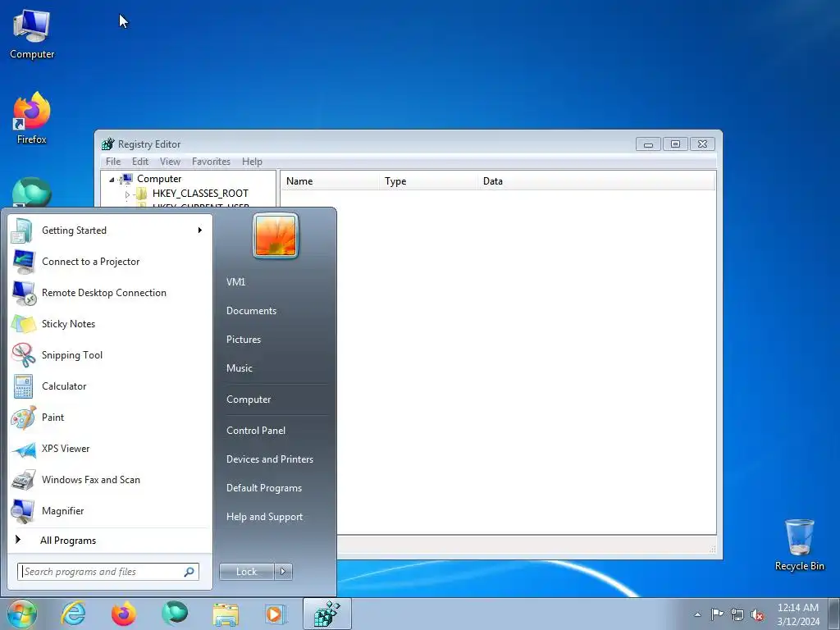Open Firefox from the taskbar
This screenshot has width=840, height=630.
point(123,614)
